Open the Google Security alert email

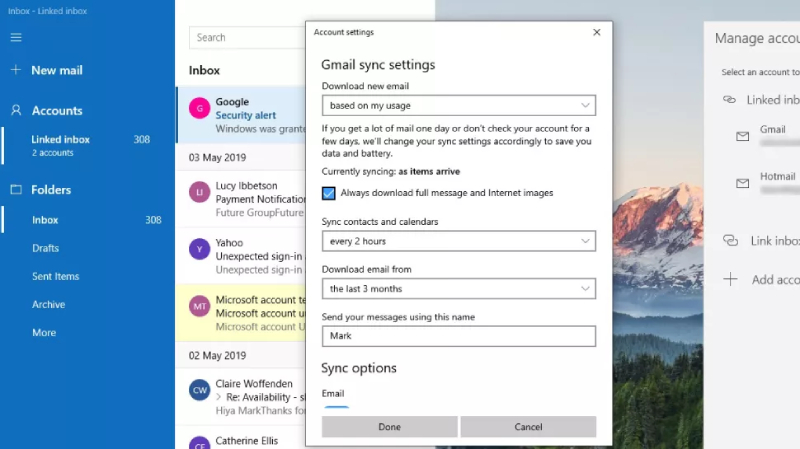click(x=241, y=115)
